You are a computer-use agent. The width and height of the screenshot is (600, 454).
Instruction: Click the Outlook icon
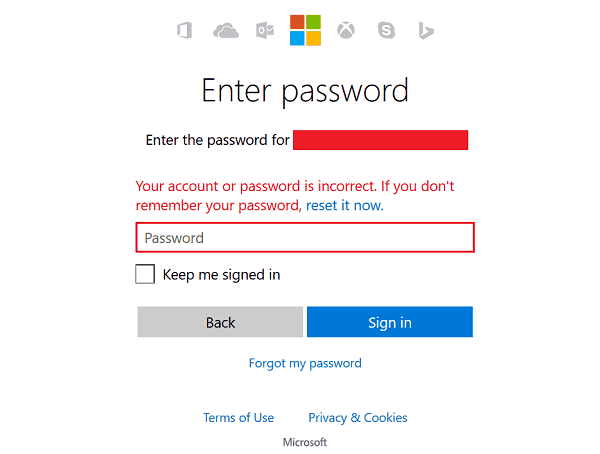click(x=265, y=30)
